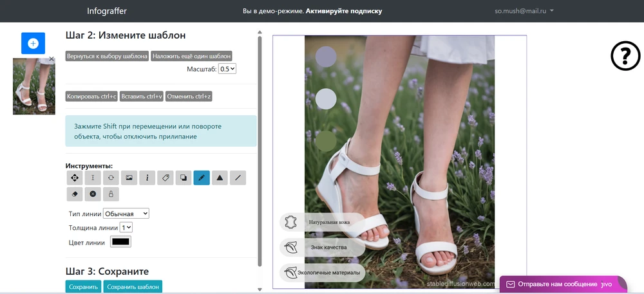The height and width of the screenshot is (294, 644).
Task: Click the rotate/refresh tool icon
Action: point(111,178)
